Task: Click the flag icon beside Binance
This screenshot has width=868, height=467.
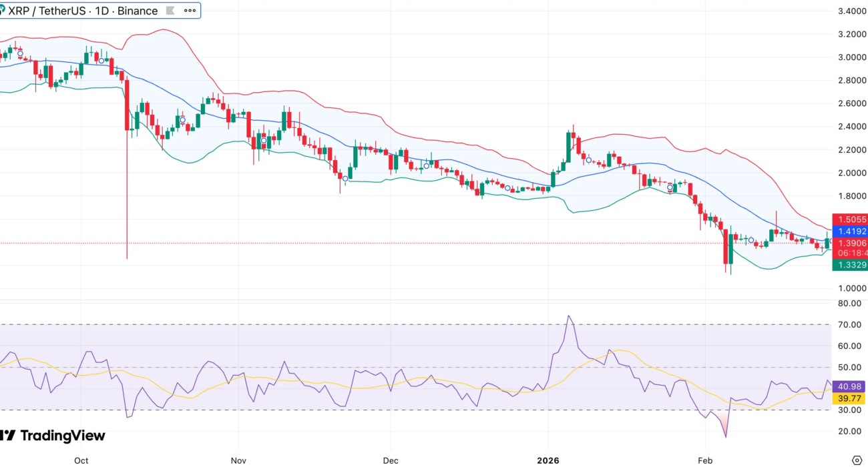Action: pyautogui.click(x=171, y=11)
